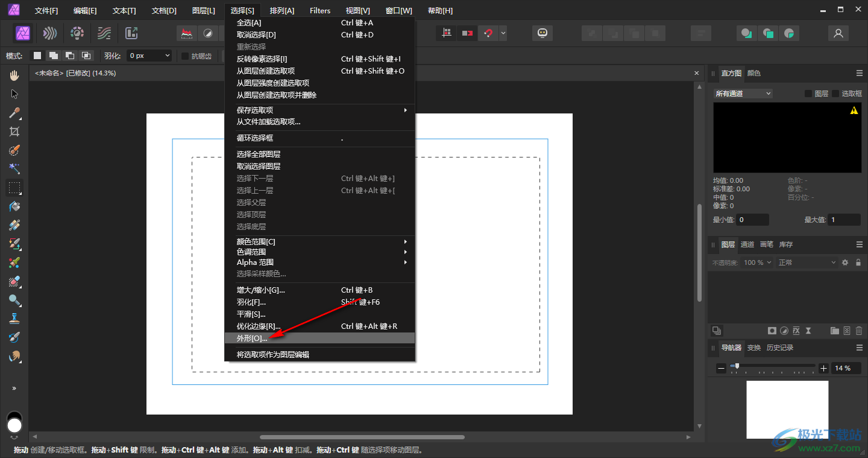Toggle the snapping magnet icon
The height and width of the screenshot is (458, 868).
[488, 33]
